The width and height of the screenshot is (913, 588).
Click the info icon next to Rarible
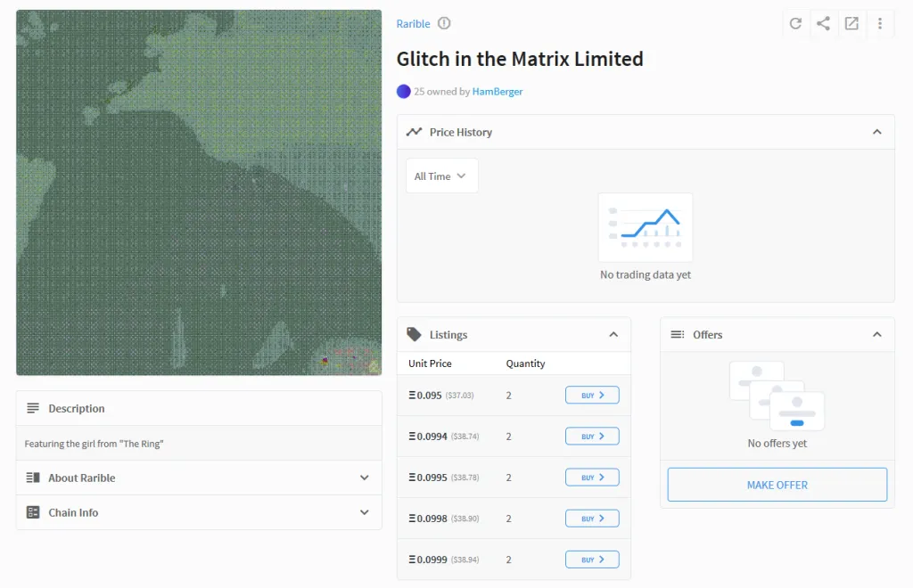(444, 23)
